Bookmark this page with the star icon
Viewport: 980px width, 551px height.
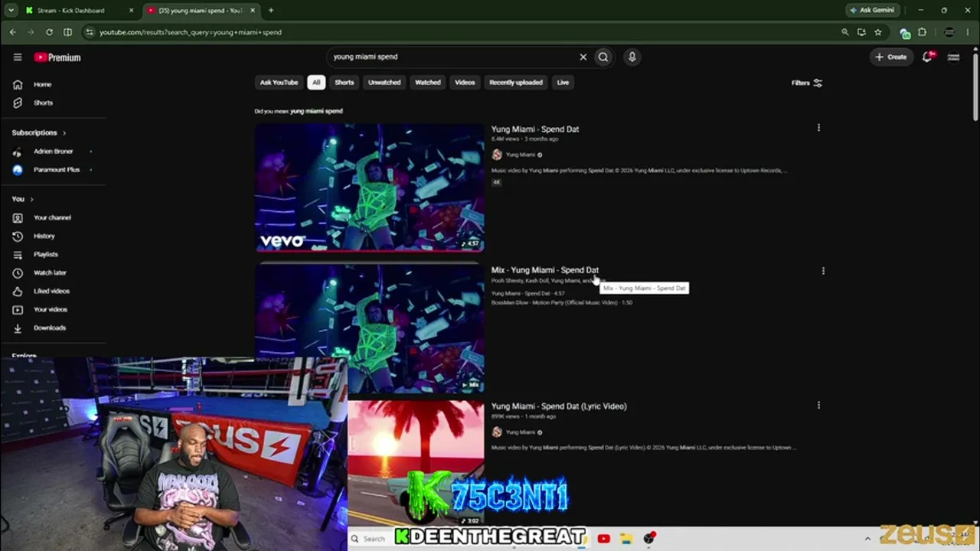pos(878,32)
